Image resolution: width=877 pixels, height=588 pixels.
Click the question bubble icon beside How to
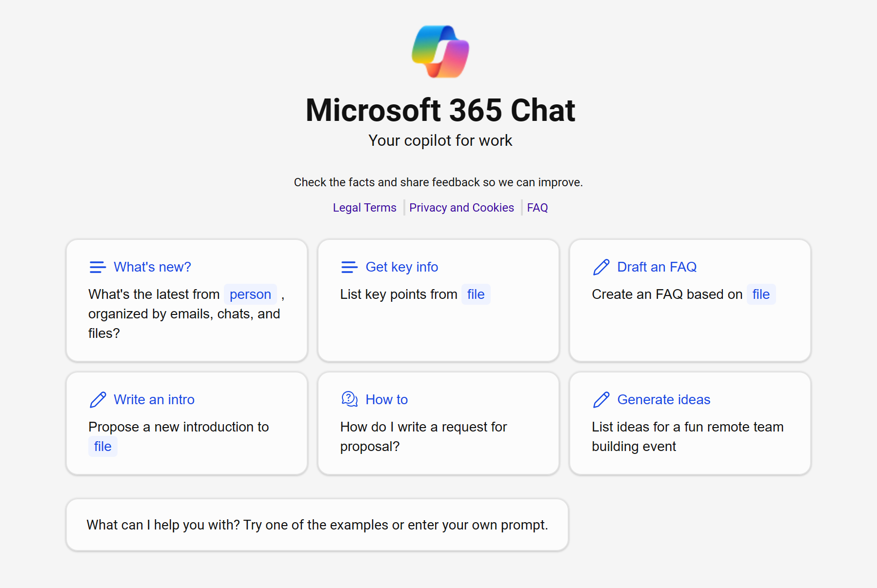(x=349, y=399)
